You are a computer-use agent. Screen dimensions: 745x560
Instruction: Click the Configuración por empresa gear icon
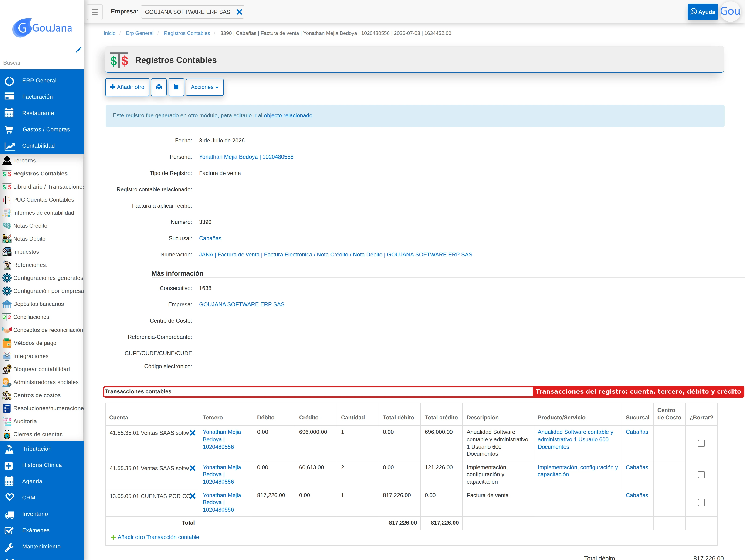click(x=7, y=291)
